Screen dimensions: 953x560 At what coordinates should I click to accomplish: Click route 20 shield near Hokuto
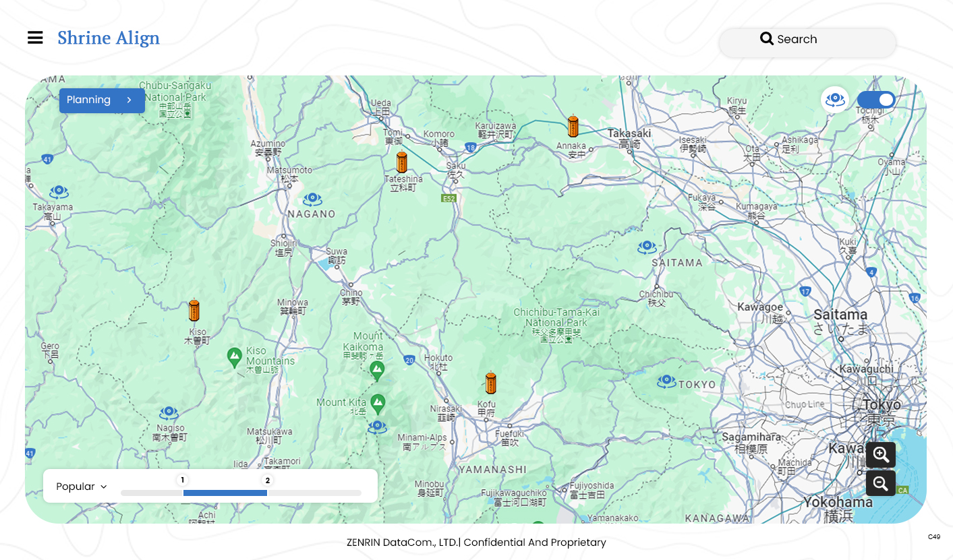[409, 361]
